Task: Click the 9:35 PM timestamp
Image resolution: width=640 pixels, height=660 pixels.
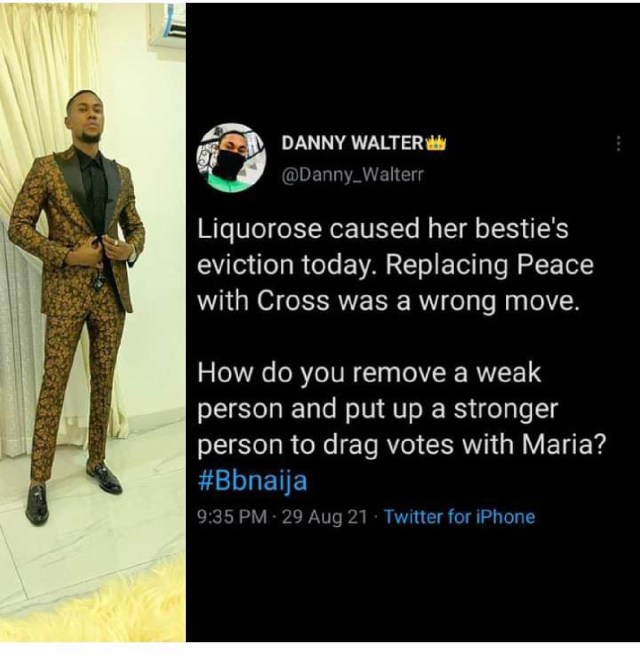Action: tap(233, 517)
